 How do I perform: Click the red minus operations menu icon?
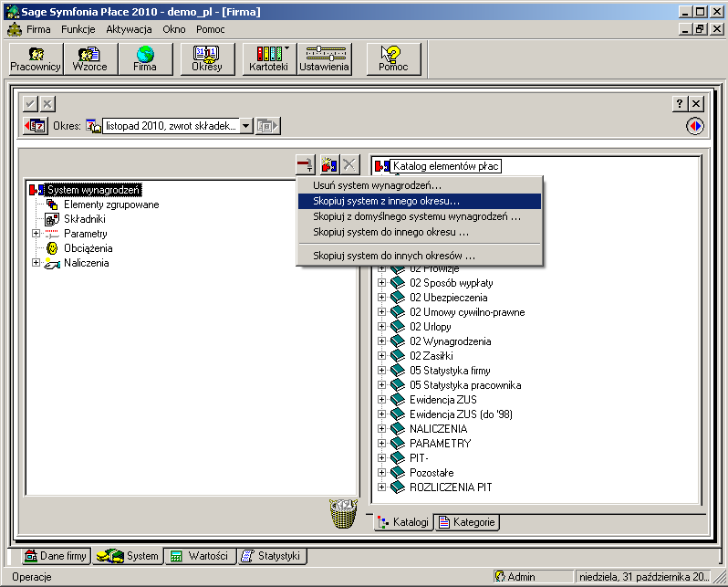click(306, 164)
